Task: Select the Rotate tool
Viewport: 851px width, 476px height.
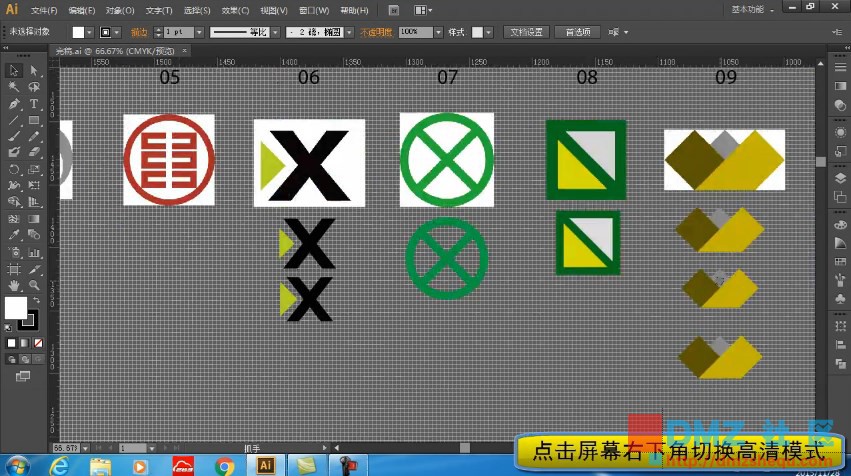Action: pos(14,170)
